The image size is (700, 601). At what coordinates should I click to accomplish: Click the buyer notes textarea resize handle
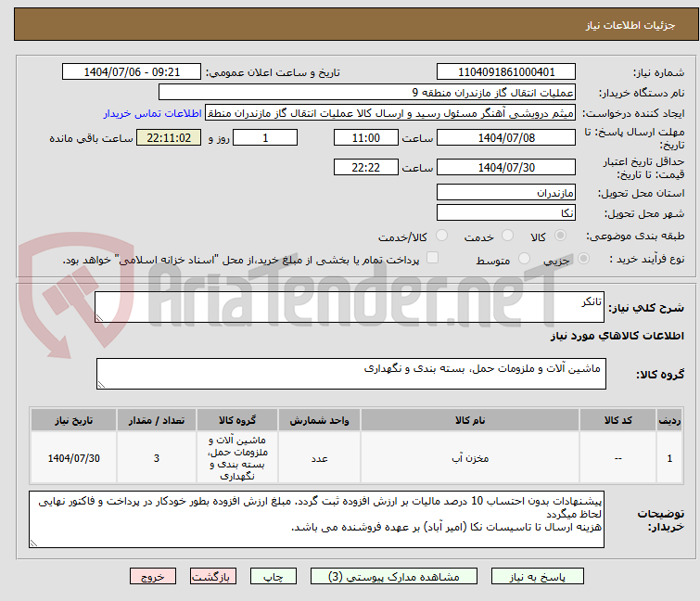point(33,543)
